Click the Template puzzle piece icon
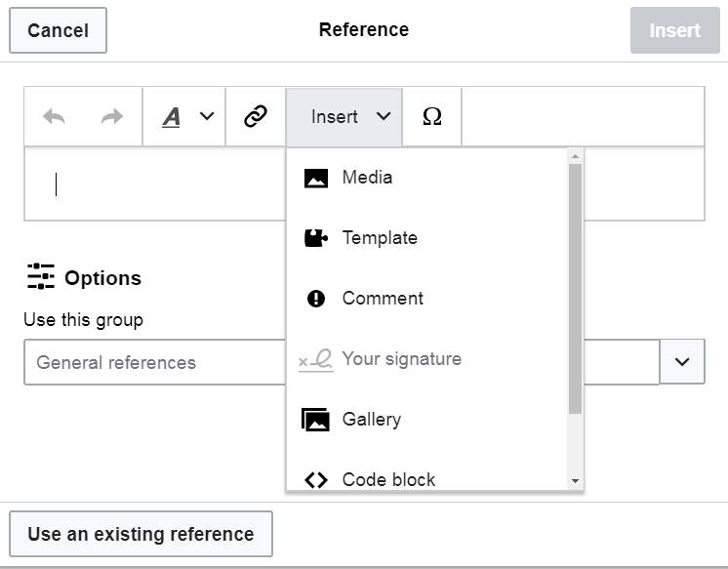This screenshot has width=728, height=569. (316, 238)
